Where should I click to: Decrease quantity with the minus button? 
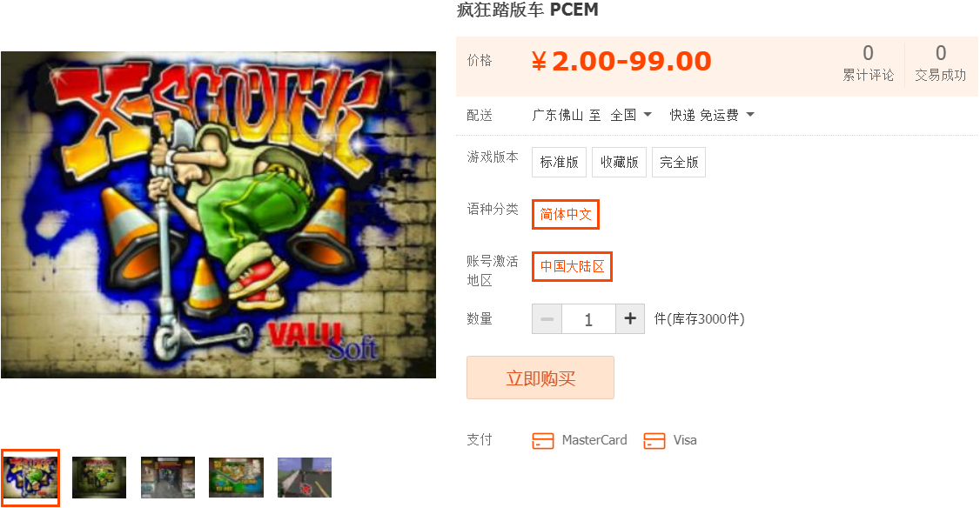click(547, 318)
